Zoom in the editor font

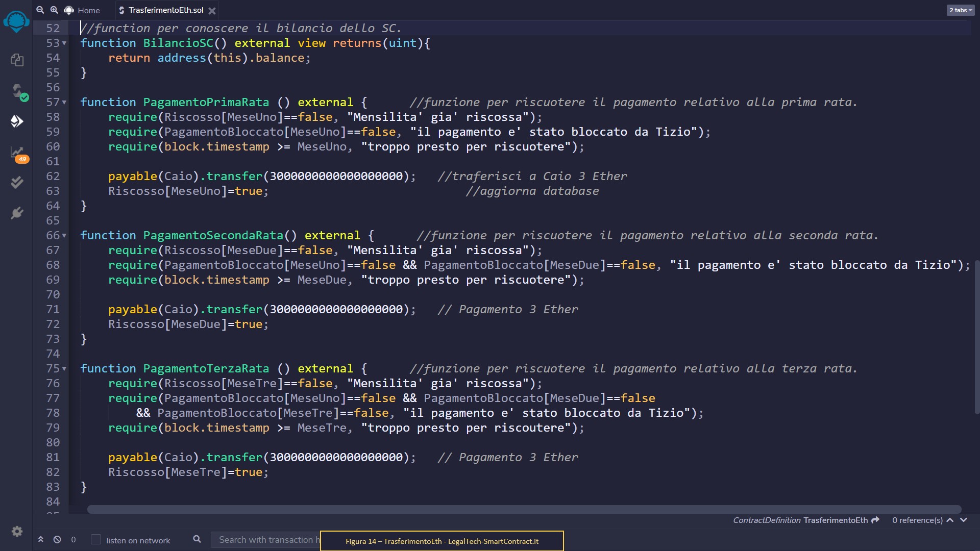pyautogui.click(x=54, y=10)
